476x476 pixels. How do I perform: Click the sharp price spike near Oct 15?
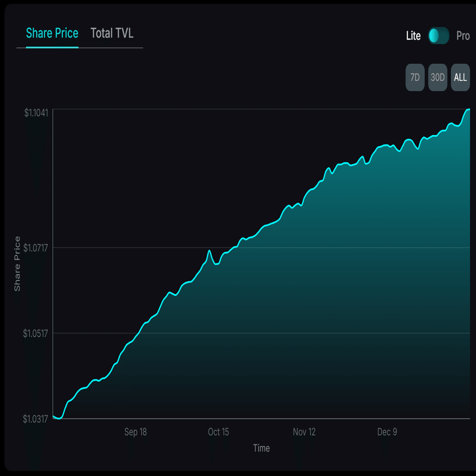click(x=209, y=251)
